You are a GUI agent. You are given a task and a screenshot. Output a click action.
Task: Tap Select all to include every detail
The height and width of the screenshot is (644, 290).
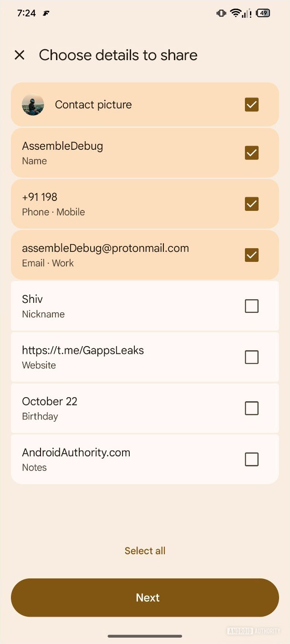click(x=145, y=550)
